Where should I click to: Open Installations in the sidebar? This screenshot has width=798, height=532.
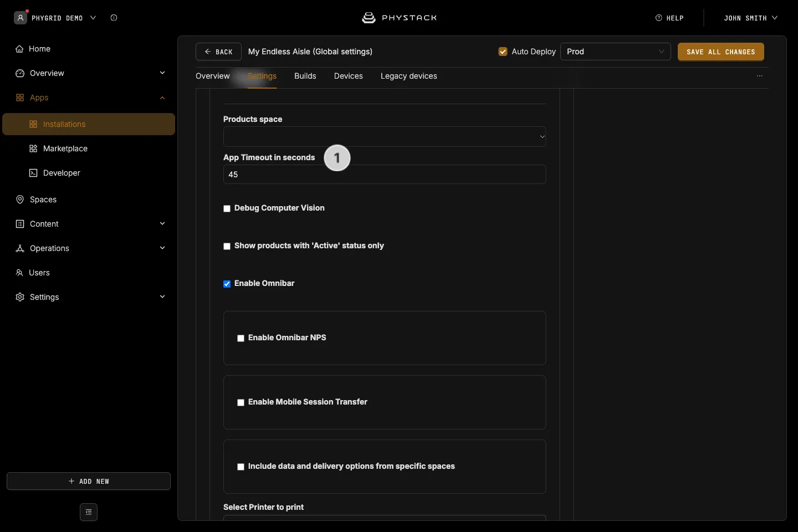(x=89, y=124)
